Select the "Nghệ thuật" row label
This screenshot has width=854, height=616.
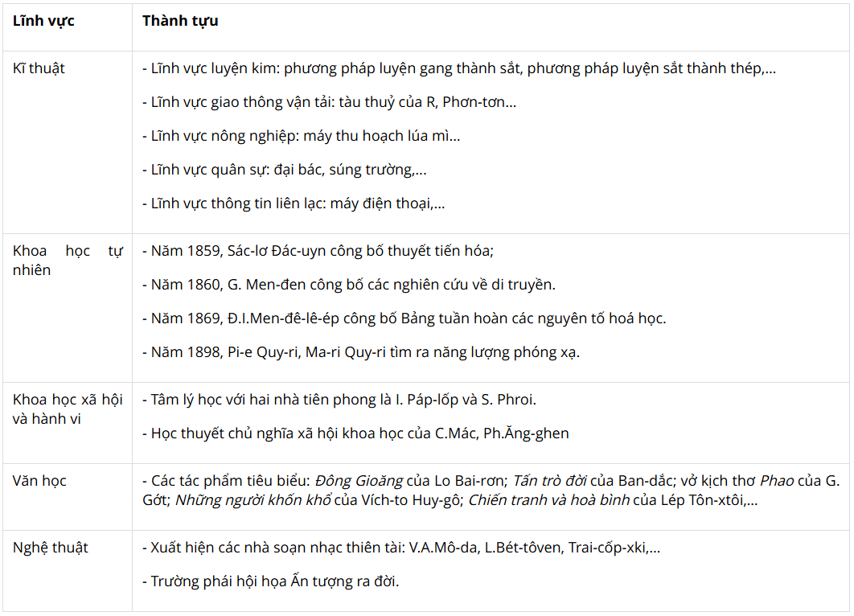[50, 548]
